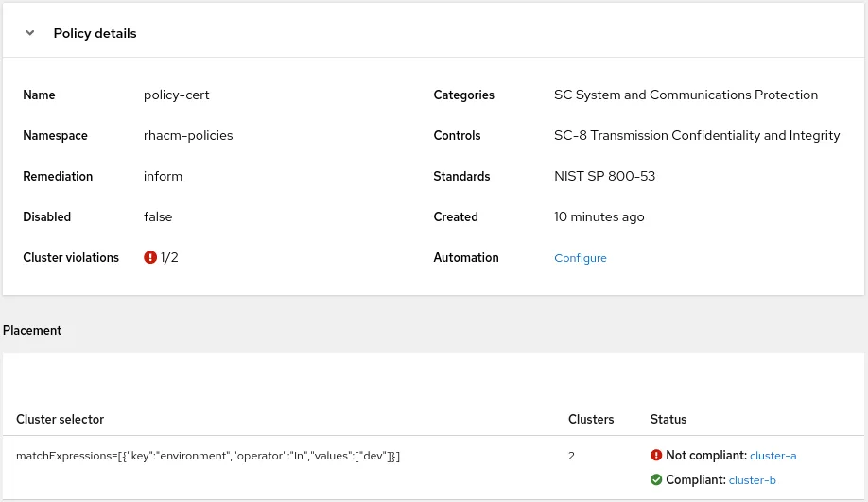Click the NIST SP 800-53 standards value

click(x=604, y=176)
